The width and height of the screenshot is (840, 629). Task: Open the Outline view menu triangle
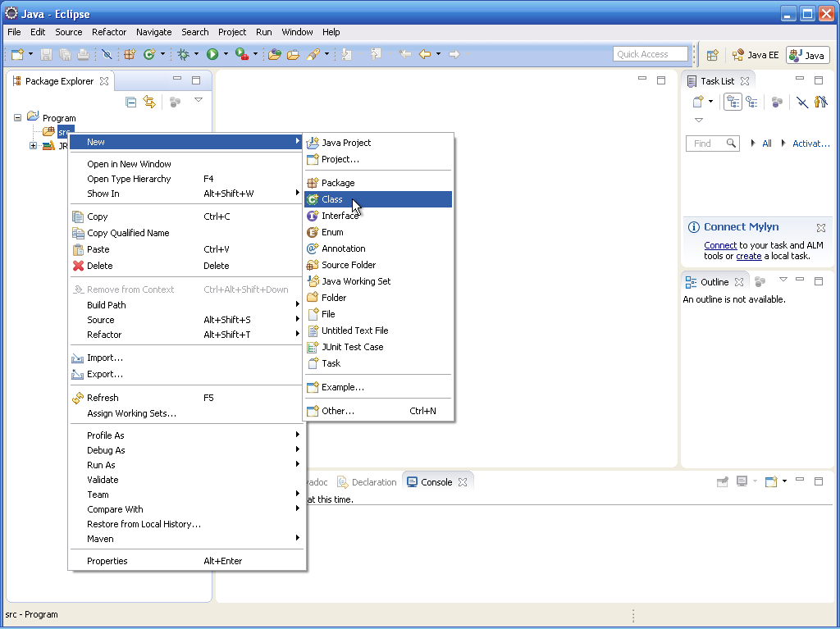click(x=783, y=279)
